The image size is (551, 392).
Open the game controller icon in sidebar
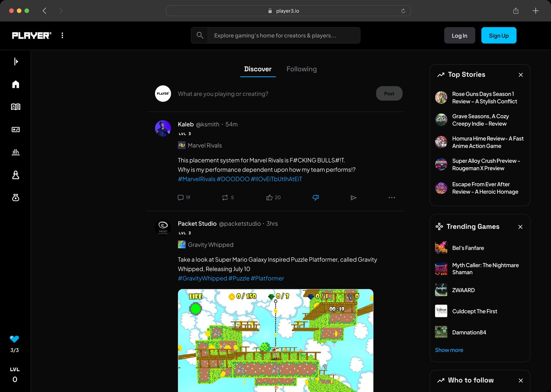tap(15, 130)
